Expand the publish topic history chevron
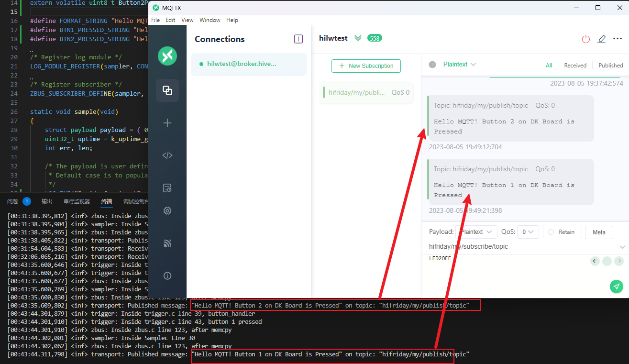Screen dimensions: 629x364 pyautogui.click(x=622, y=247)
